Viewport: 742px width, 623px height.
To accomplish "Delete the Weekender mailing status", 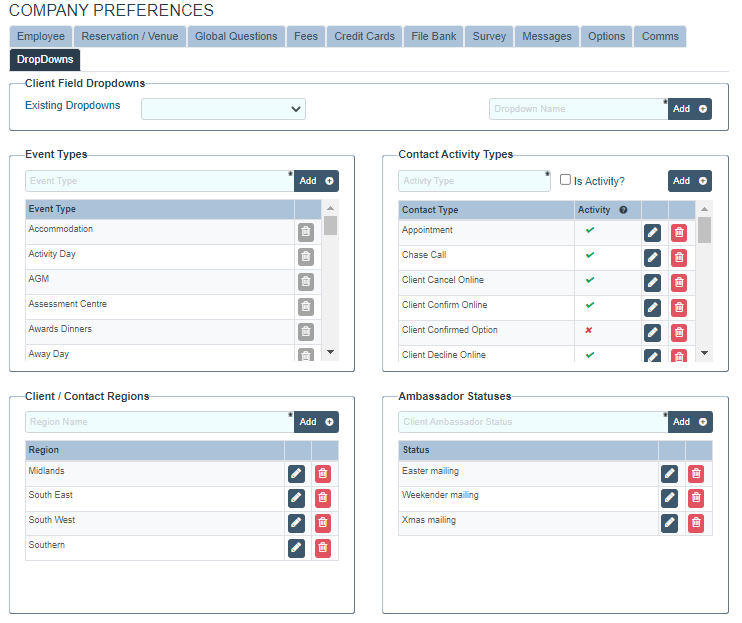I will pos(696,498).
